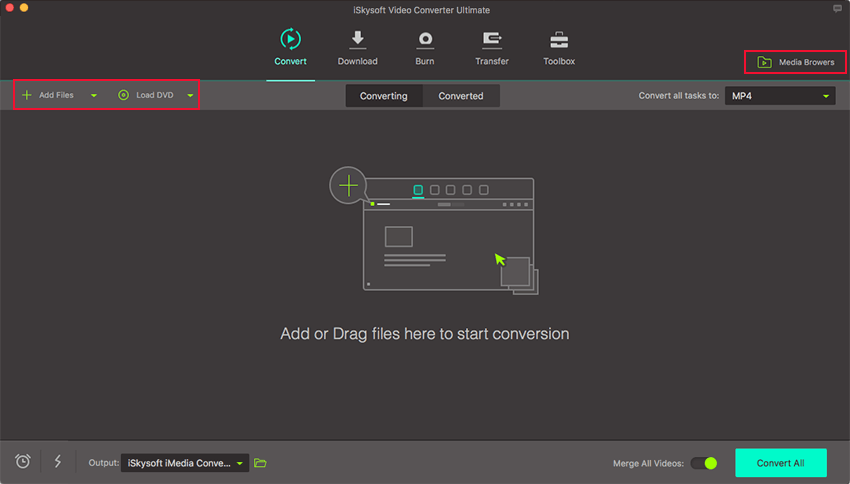This screenshot has width=850, height=484.
Task: Open the Toolbox icon
Action: [x=559, y=40]
